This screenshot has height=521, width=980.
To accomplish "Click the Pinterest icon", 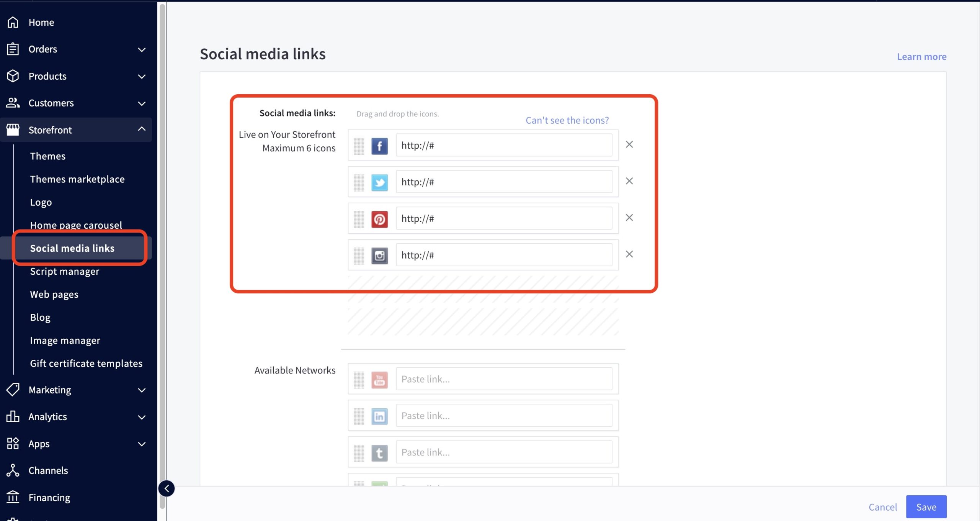I will click(379, 219).
